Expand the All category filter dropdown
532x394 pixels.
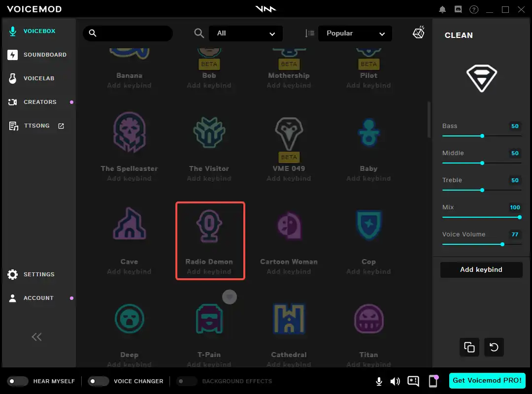pyautogui.click(x=246, y=33)
